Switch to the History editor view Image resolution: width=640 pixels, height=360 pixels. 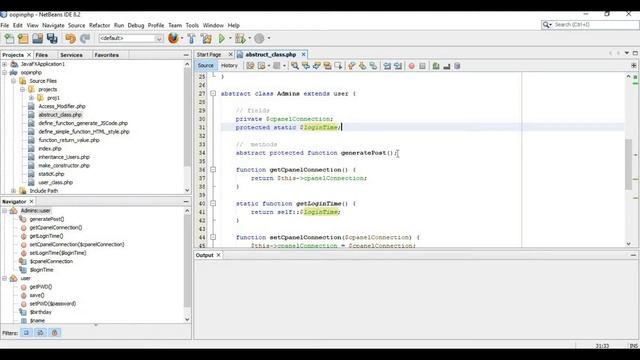229,65
